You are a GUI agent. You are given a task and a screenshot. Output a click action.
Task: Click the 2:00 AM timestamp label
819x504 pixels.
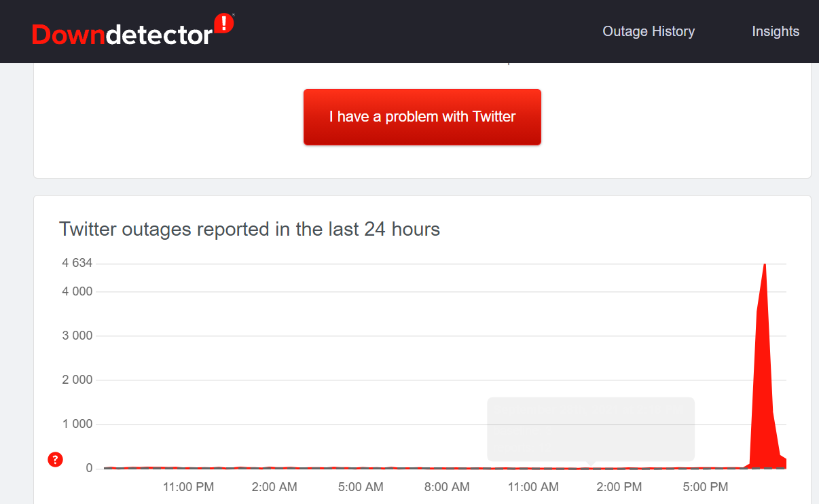point(274,487)
